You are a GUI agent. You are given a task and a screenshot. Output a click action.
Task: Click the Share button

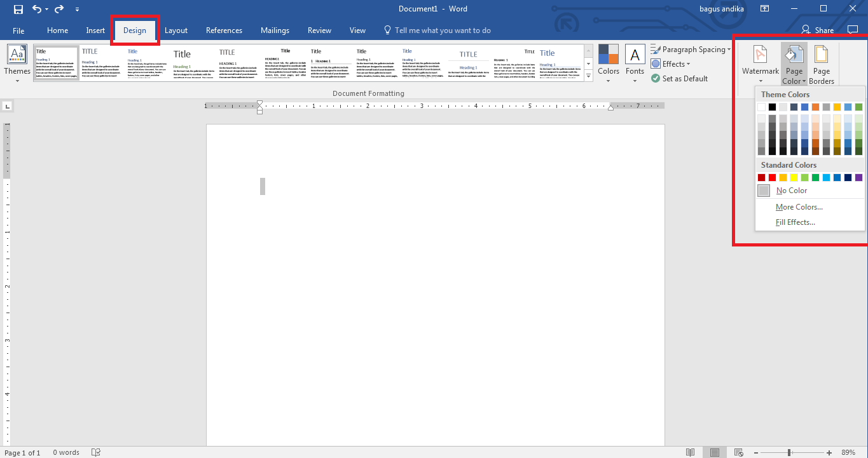(x=818, y=30)
